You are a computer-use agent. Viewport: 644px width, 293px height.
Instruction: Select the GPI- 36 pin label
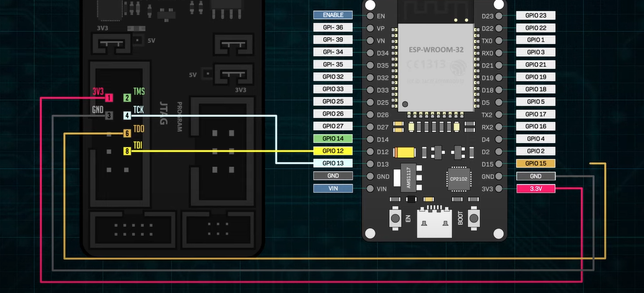333,27
